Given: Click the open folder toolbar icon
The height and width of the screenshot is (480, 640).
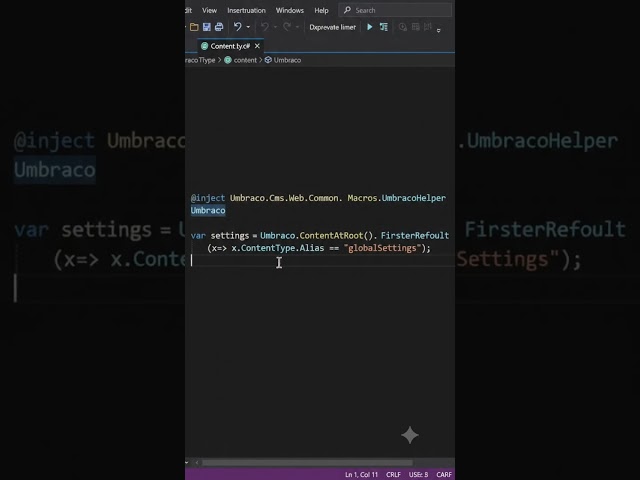Looking at the screenshot, I should click(194, 27).
